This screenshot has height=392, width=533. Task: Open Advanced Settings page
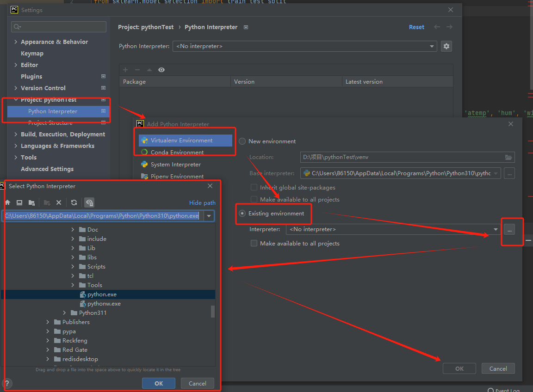pos(47,169)
